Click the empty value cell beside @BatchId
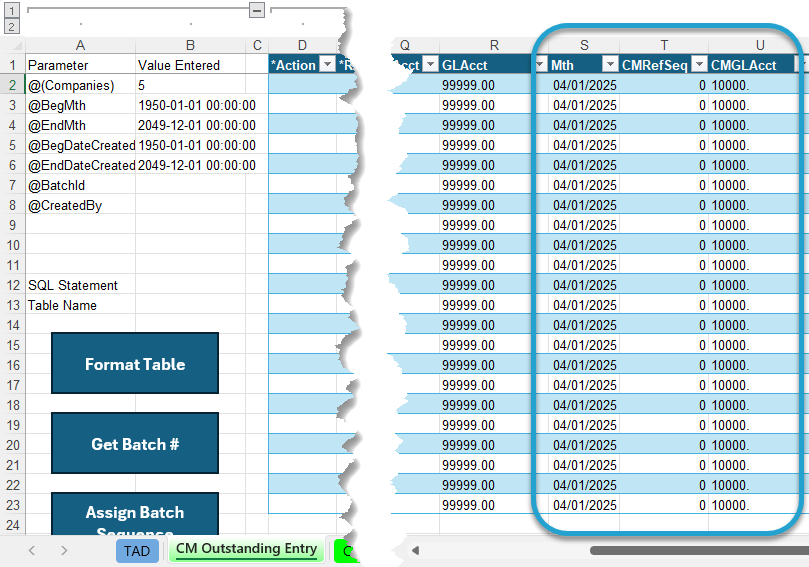Viewport: 809px width, 567px height. pyautogui.click(x=190, y=185)
